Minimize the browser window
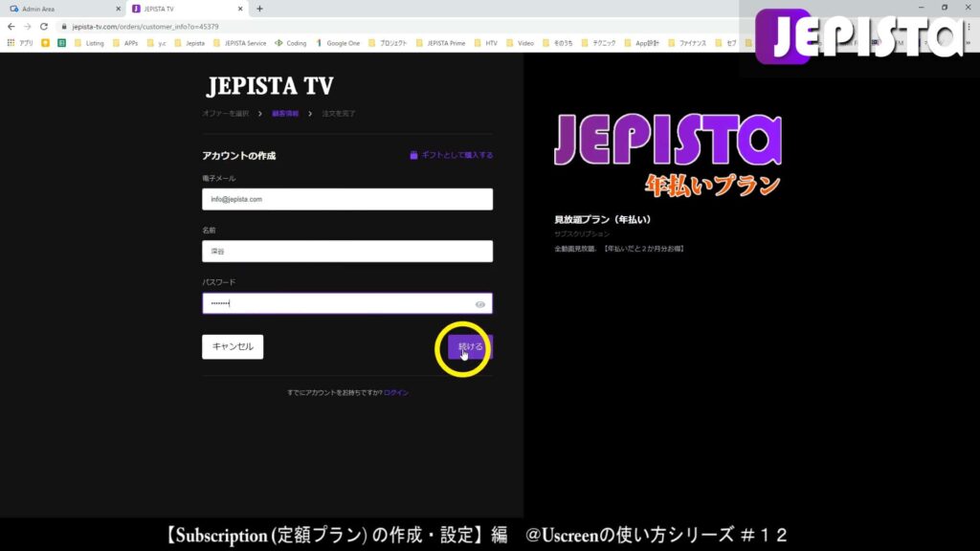 922,8
